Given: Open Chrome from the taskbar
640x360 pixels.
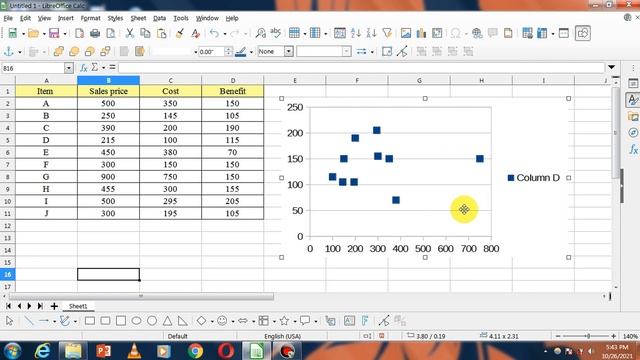Looking at the screenshot, I should 195,351.
